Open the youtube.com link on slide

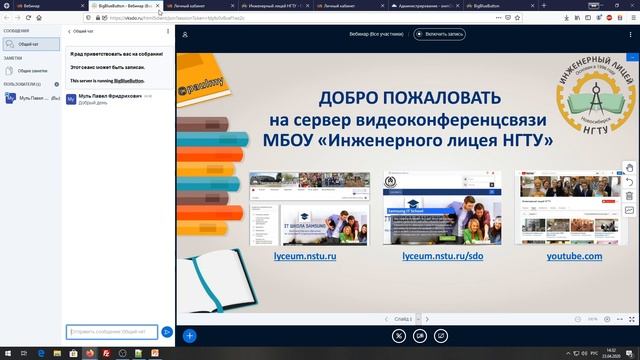[x=574, y=256]
